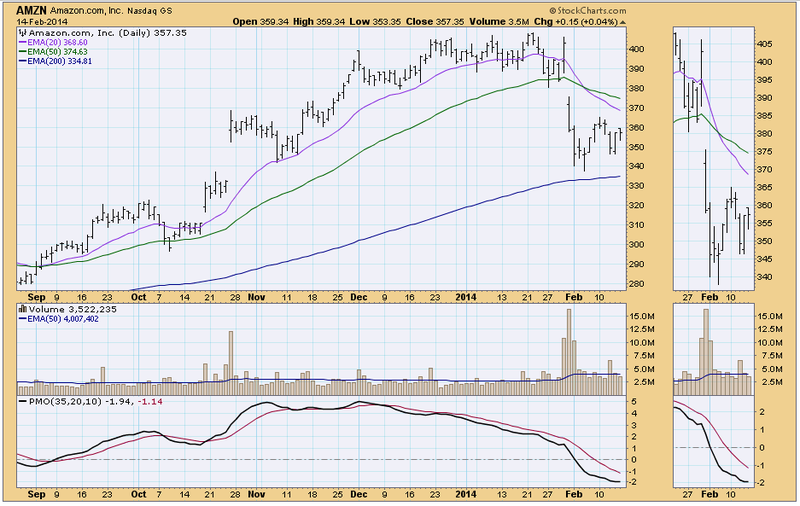Viewport: 800px width, 506px height.
Task: Click the tallest volume bar in the zoomed volume panel
Action: [706, 352]
